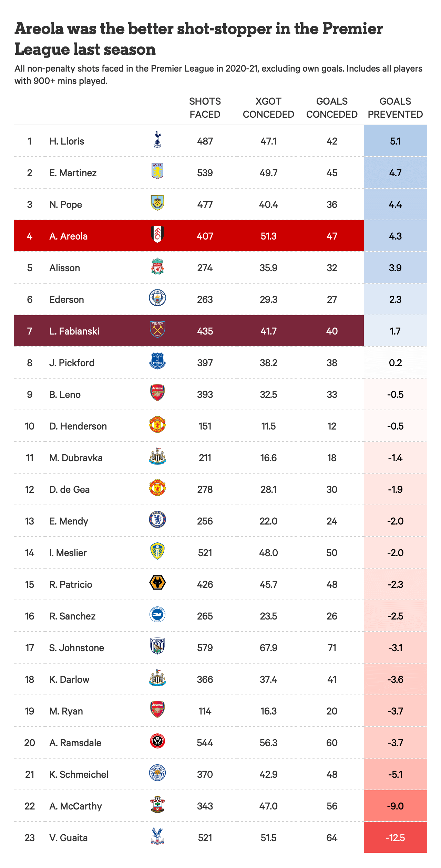
Task: Click the Chelsea crest beside E. Mendy
Action: (157, 519)
